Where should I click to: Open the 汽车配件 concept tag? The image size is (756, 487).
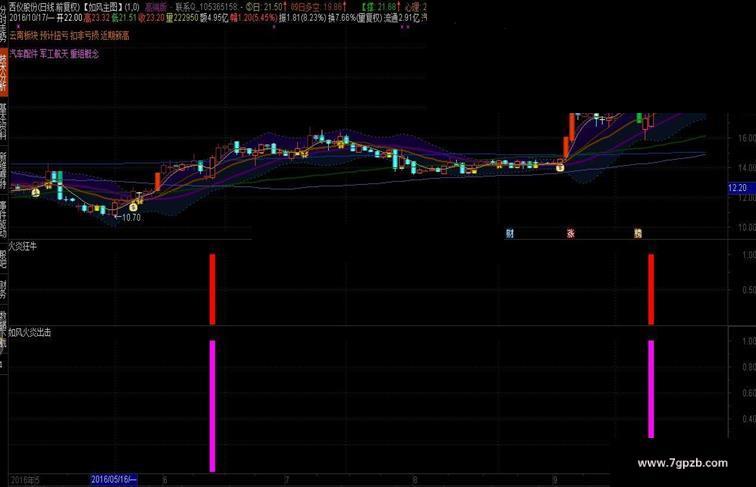coord(24,54)
